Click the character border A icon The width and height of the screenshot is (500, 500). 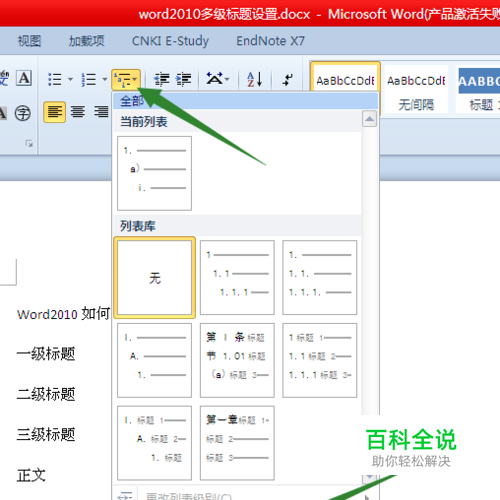[x=24, y=79]
